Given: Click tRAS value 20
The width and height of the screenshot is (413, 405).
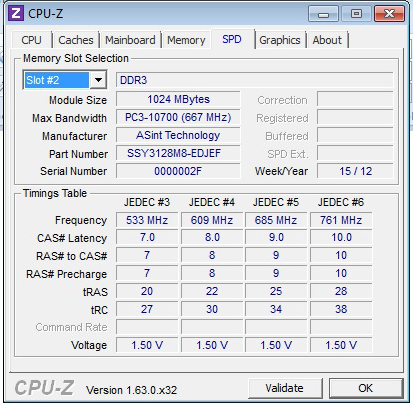Looking at the screenshot, I should pos(147,291).
